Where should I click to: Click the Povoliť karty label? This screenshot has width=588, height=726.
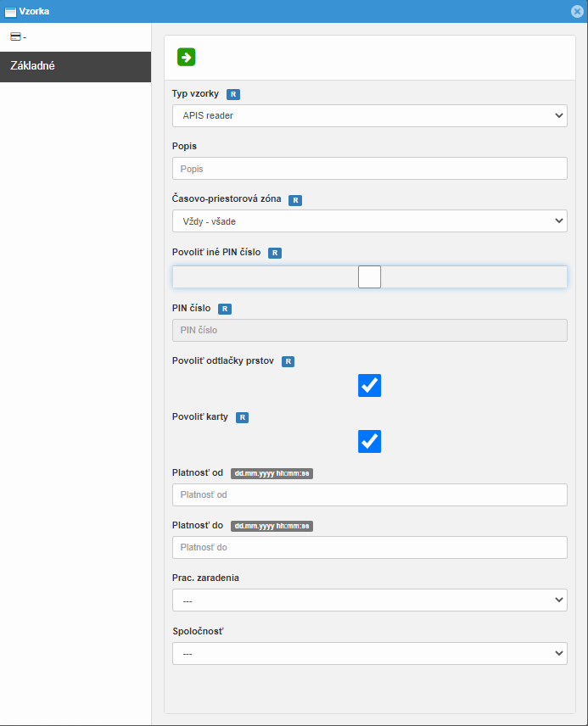tap(200, 416)
